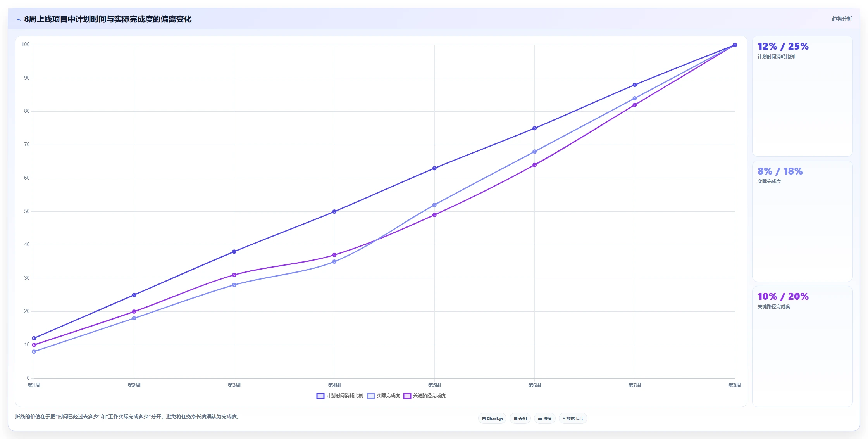Select 实际完成度 point at 第7周 (84)
This screenshot has width=868, height=439.
(x=635, y=98)
